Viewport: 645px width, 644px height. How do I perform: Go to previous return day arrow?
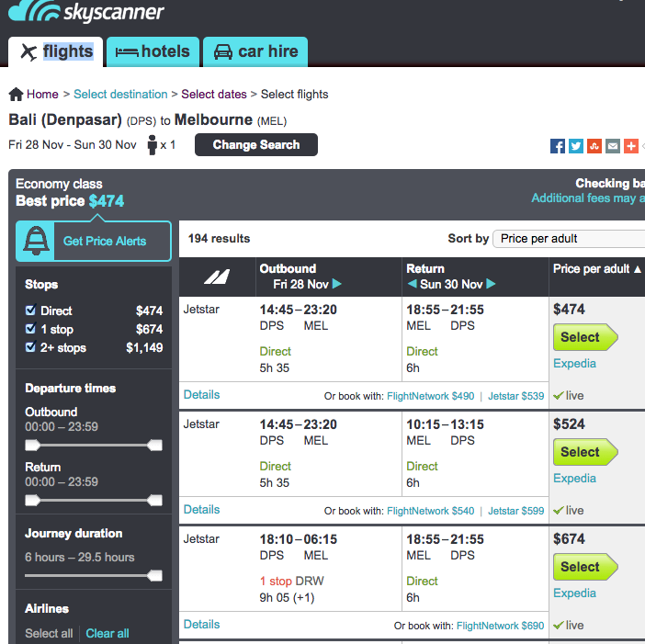point(413,284)
